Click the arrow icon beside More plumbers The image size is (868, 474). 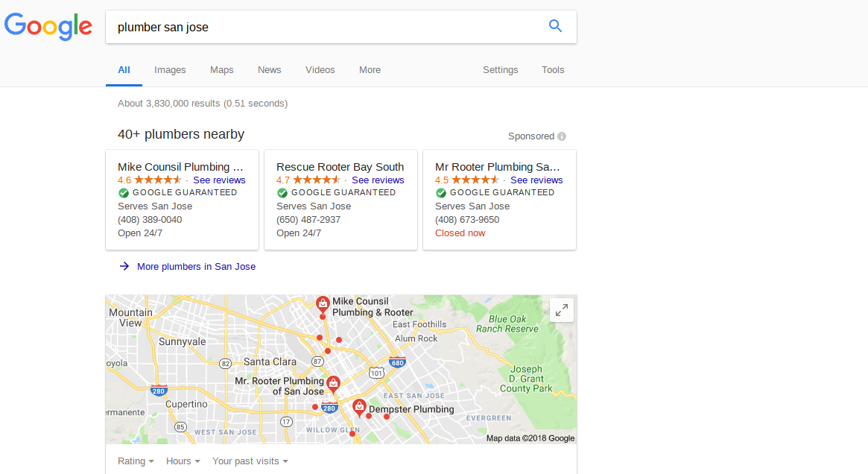click(x=124, y=266)
